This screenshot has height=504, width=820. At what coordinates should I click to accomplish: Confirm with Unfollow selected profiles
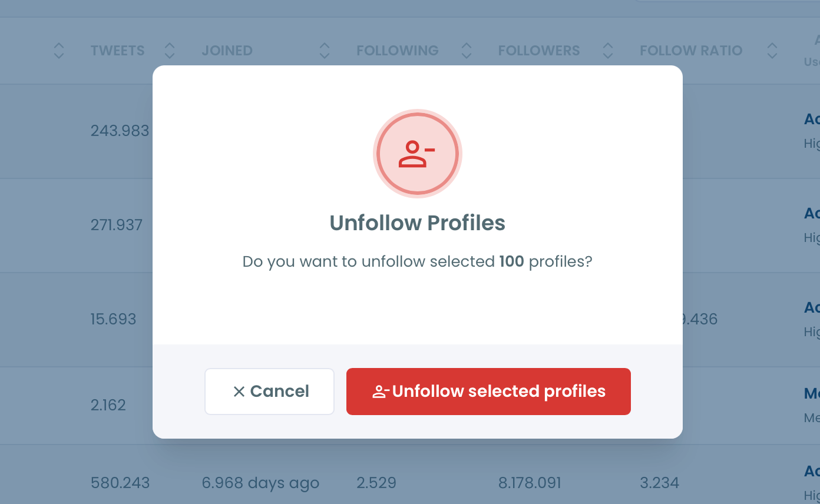(x=488, y=391)
